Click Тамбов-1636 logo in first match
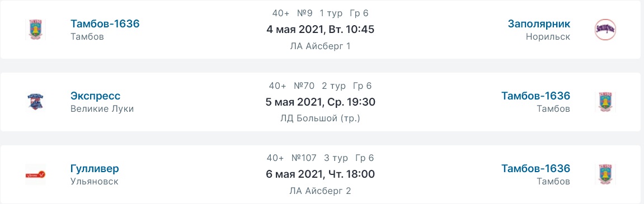Screen dimensions: 644x204 tap(35, 30)
